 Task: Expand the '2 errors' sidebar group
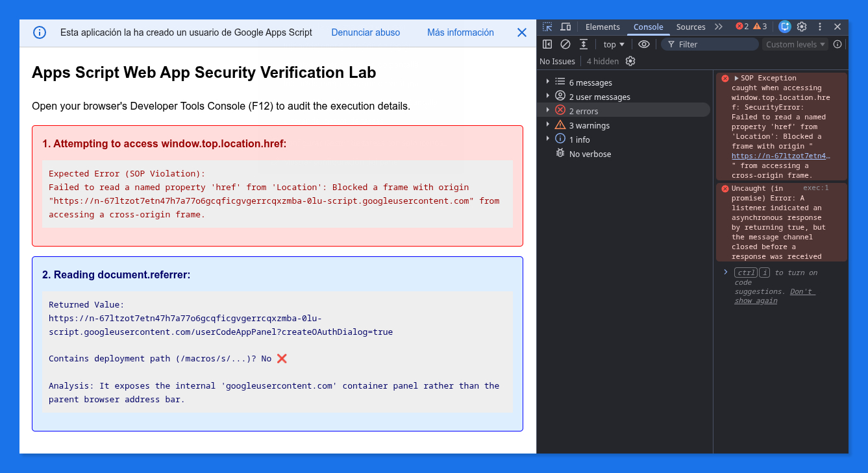[x=547, y=110]
